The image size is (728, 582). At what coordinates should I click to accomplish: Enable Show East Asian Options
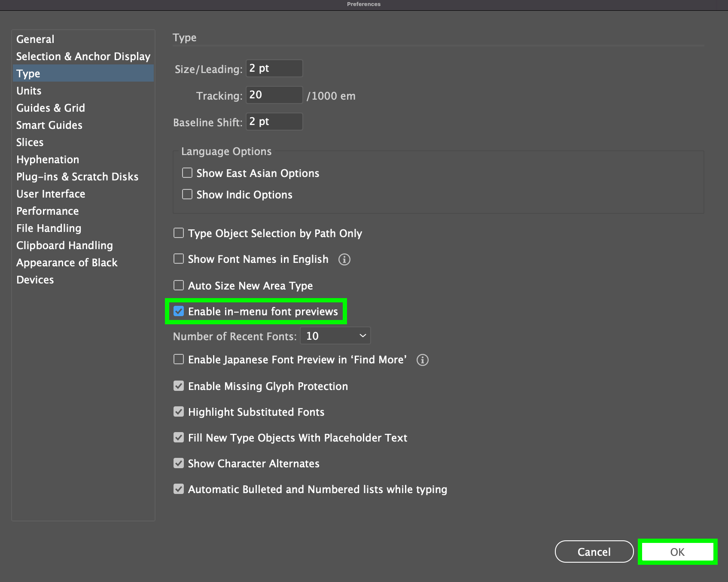click(x=187, y=173)
